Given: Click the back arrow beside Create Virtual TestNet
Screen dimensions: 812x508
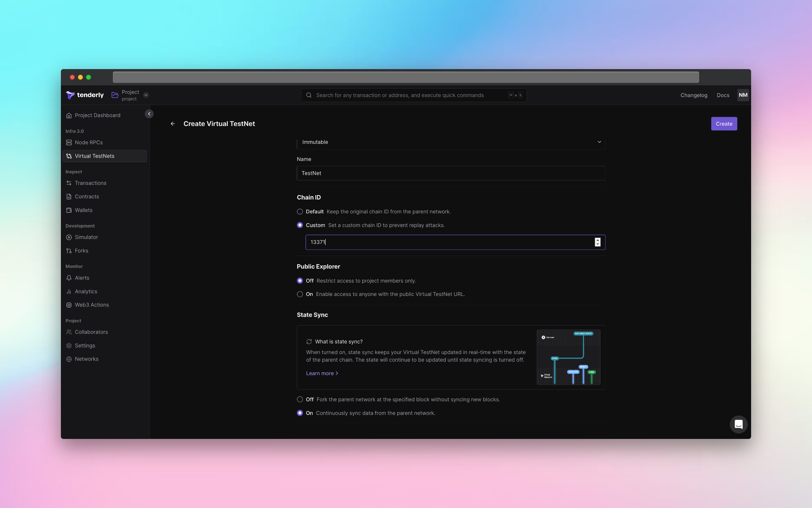Looking at the screenshot, I should point(173,124).
